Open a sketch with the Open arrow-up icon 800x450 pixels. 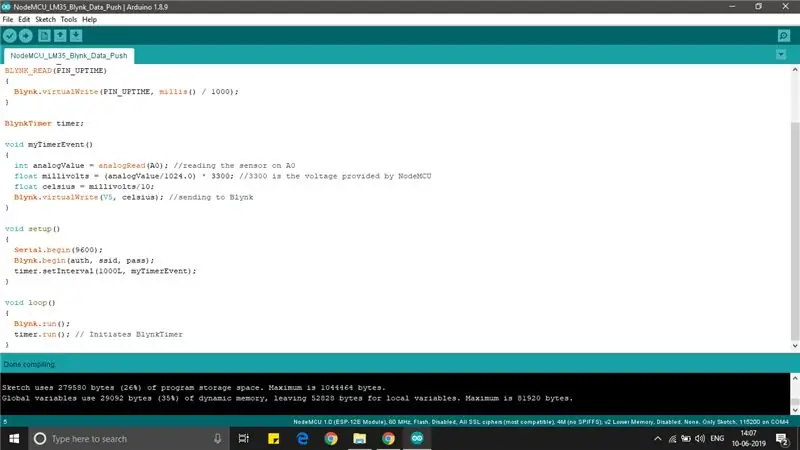[x=60, y=36]
